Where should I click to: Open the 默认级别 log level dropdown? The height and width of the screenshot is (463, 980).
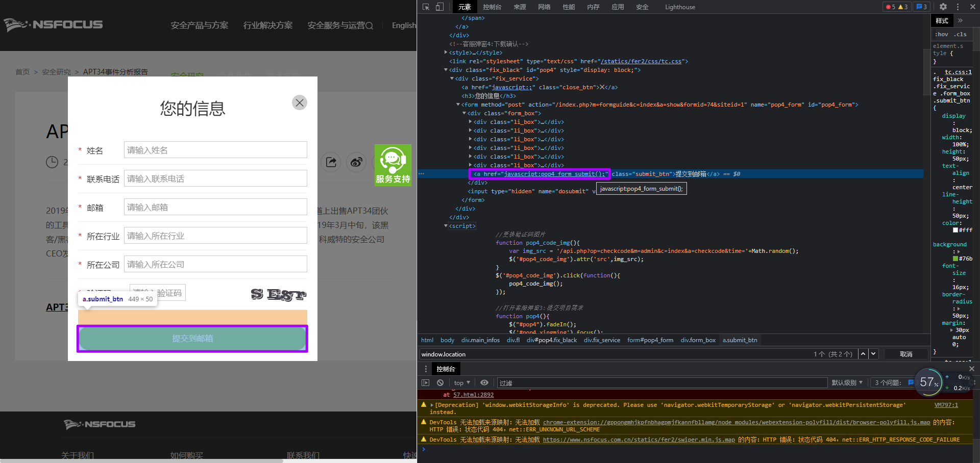point(847,382)
